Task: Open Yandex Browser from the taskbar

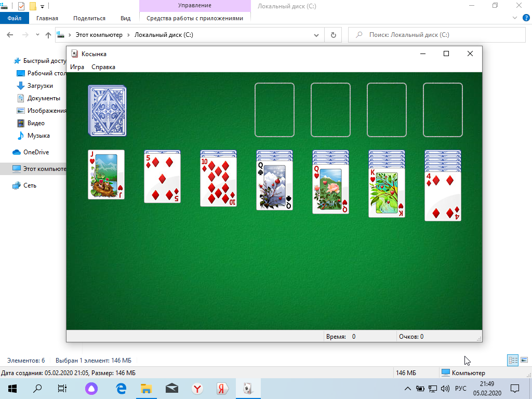Action: click(x=197, y=389)
